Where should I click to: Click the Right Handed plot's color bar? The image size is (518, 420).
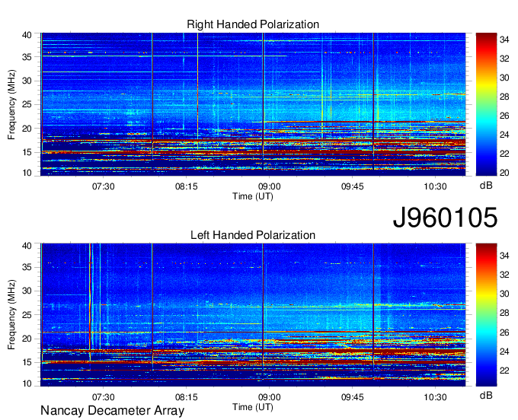(486, 104)
